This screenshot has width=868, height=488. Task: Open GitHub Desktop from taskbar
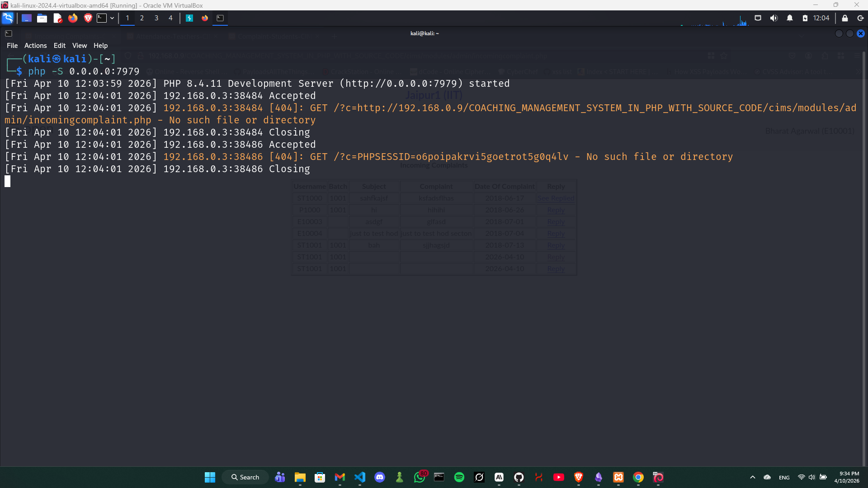click(519, 477)
